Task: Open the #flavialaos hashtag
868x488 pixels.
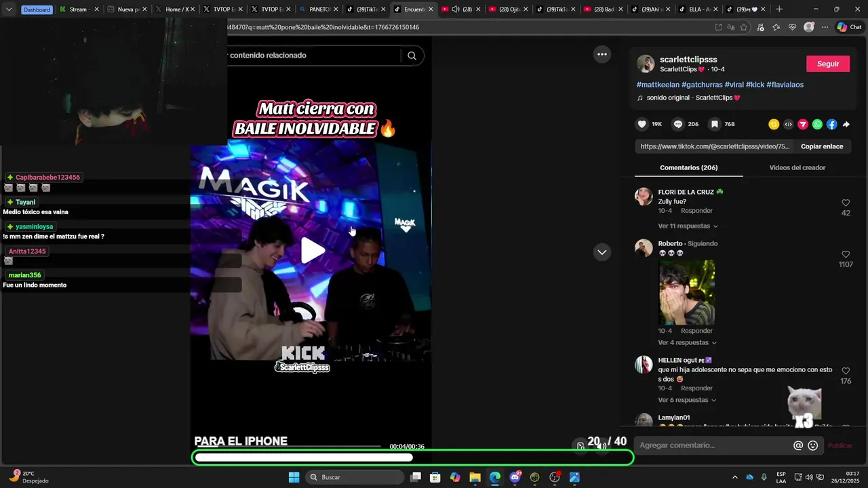Action: tap(785, 85)
